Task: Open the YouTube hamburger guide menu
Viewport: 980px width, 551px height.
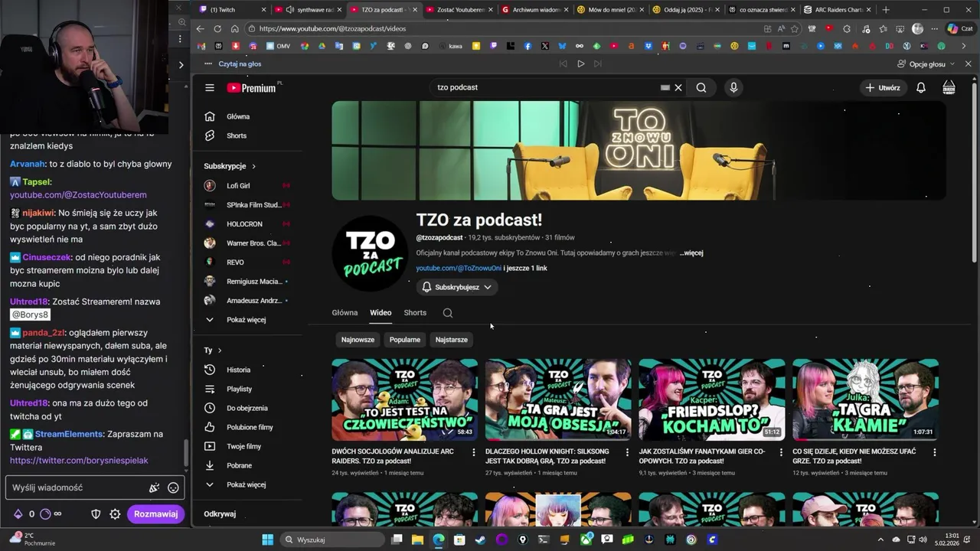Action: 209,87
